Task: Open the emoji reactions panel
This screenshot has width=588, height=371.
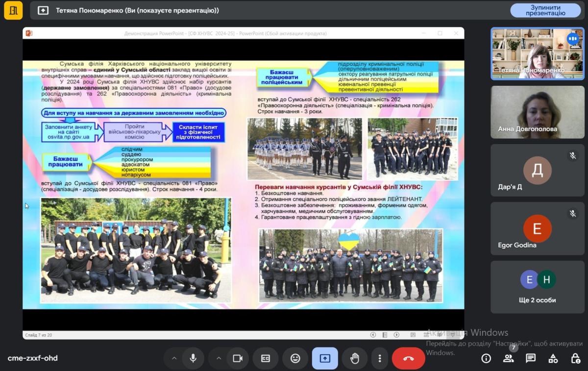Action: (x=295, y=358)
